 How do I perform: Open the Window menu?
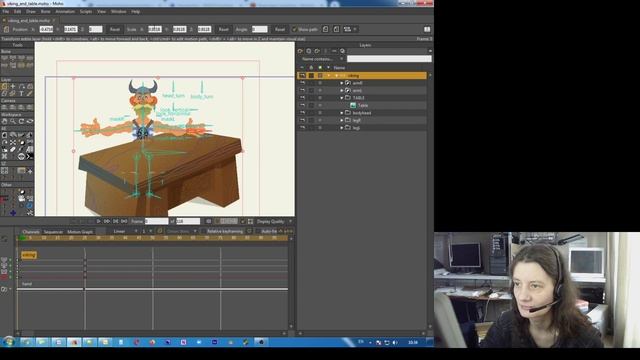pos(118,12)
